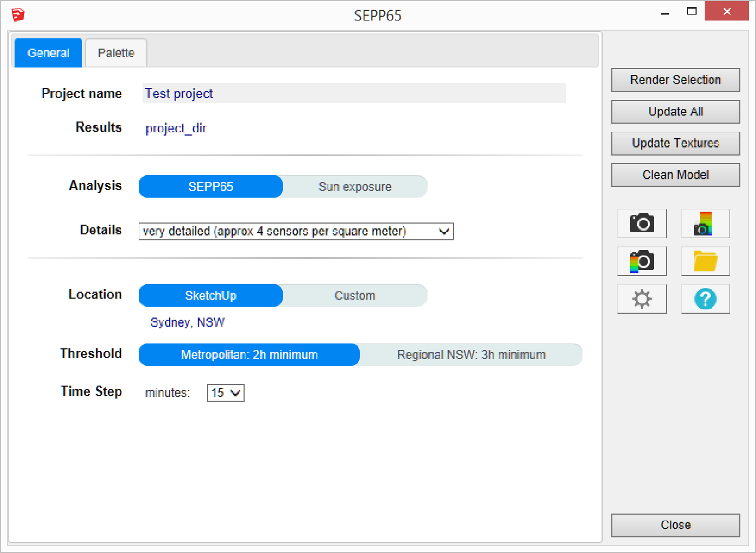
Task: Select SketchUp location source
Action: pos(211,295)
